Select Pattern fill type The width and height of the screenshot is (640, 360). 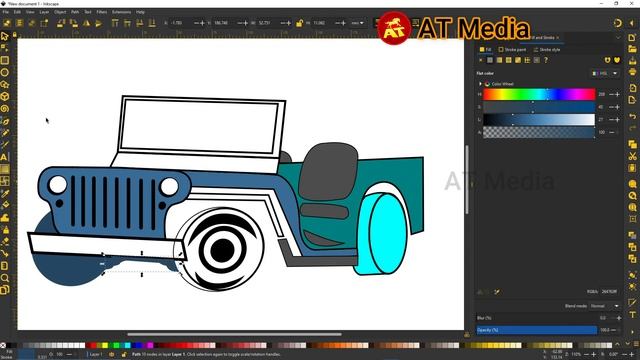point(527,60)
